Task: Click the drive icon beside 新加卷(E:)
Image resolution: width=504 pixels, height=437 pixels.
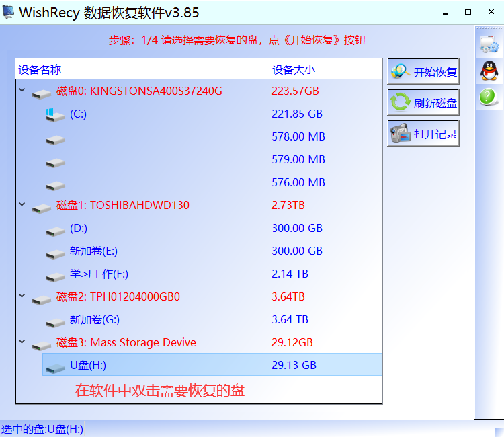Action: [55, 254]
